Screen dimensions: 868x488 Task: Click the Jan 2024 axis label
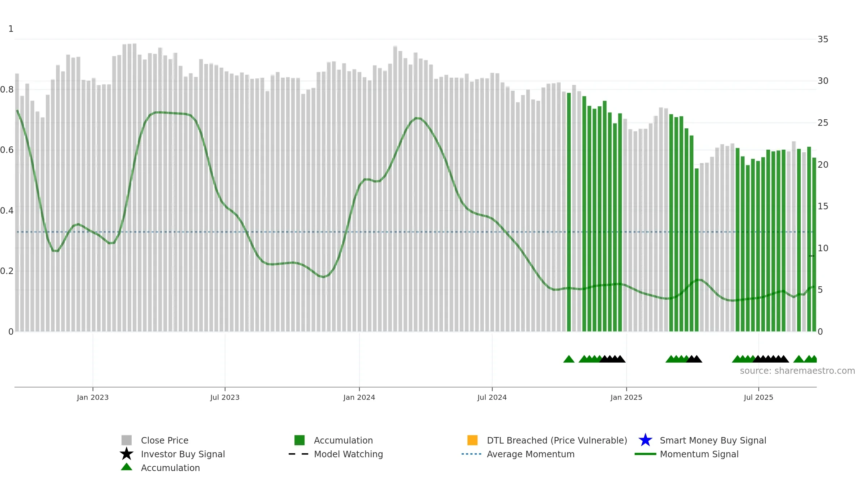tap(359, 397)
